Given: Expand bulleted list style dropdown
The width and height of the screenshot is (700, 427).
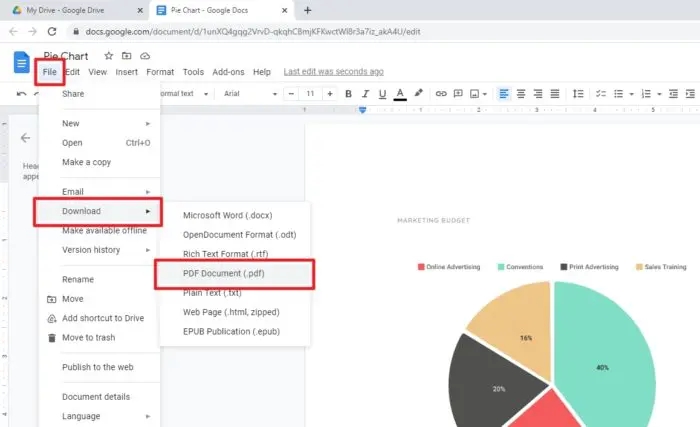Looking at the screenshot, I should coord(631,94).
